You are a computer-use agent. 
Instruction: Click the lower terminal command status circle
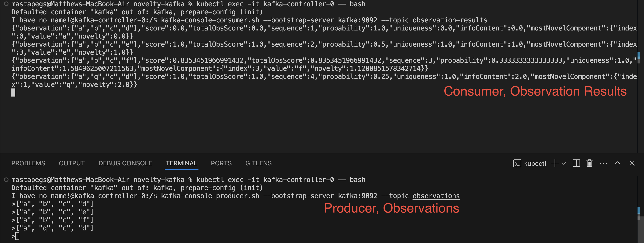tap(6, 179)
